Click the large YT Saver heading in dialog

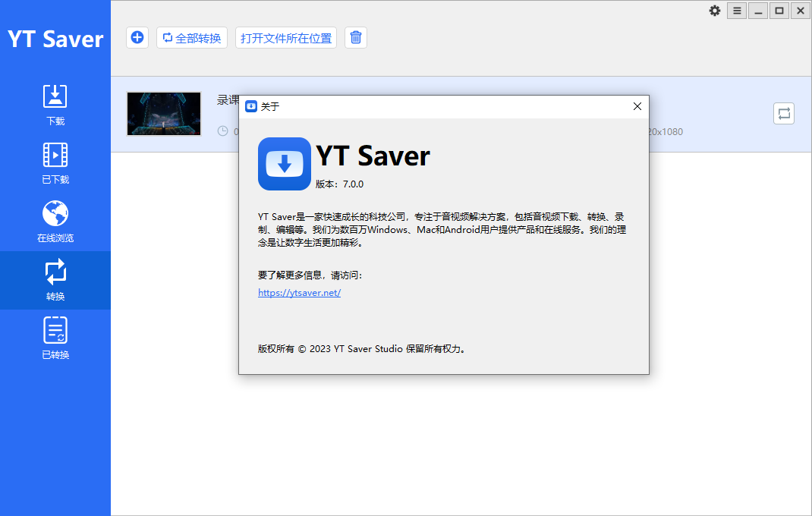tap(373, 156)
